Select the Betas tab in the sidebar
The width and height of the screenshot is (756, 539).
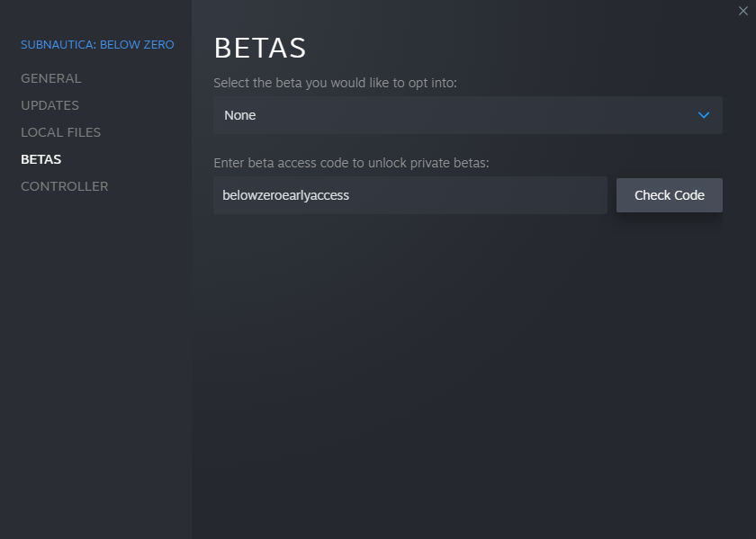tap(41, 159)
